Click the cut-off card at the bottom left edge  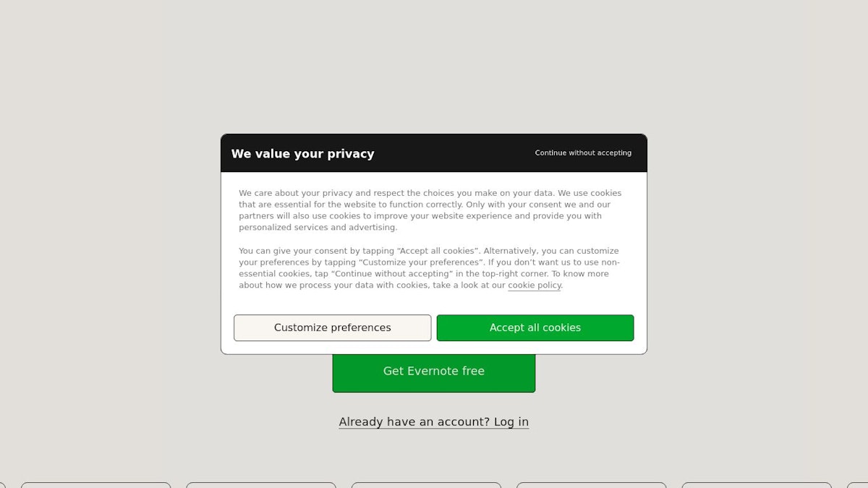pyautogui.click(x=2, y=485)
